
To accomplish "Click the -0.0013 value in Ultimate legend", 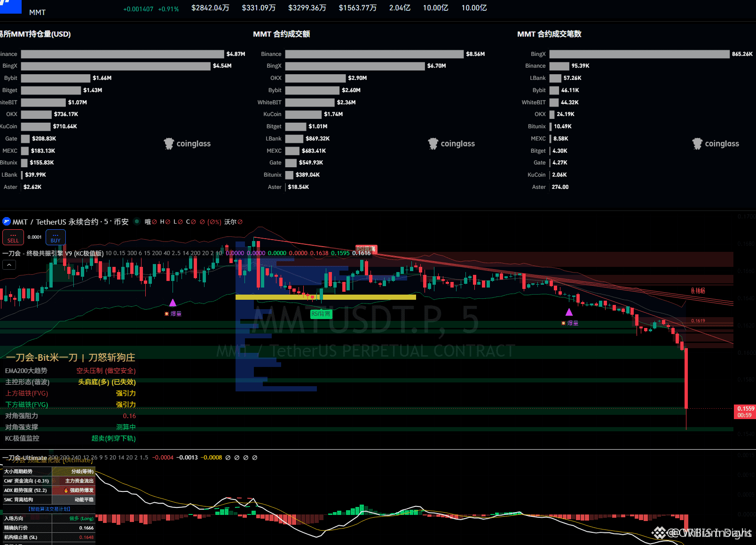I will click(x=187, y=458).
